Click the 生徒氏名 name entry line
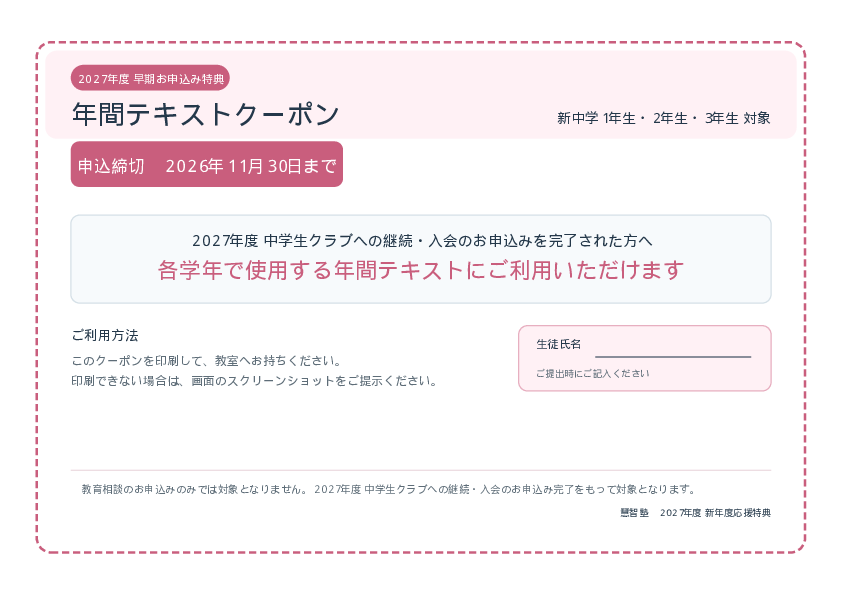Viewport: 842px width, 595px height. click(x=673, y=357)
